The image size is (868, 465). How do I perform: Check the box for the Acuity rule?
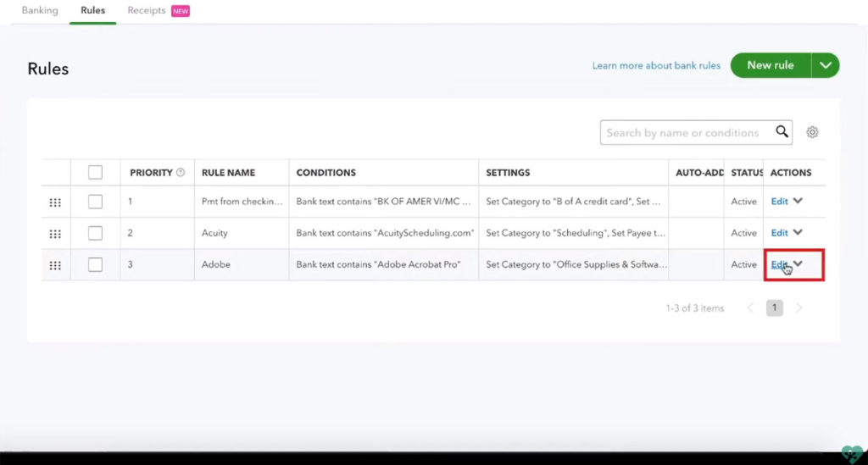click(95, 233)
